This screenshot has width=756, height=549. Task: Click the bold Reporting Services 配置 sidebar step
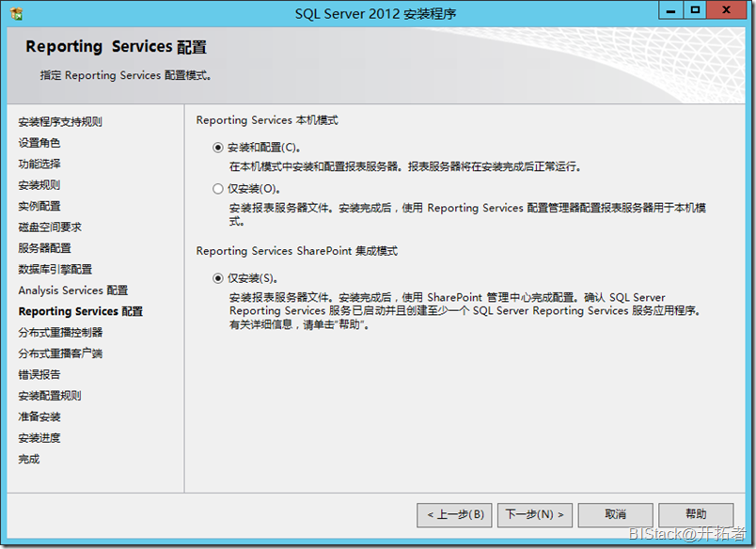click(x=81, y=311)
